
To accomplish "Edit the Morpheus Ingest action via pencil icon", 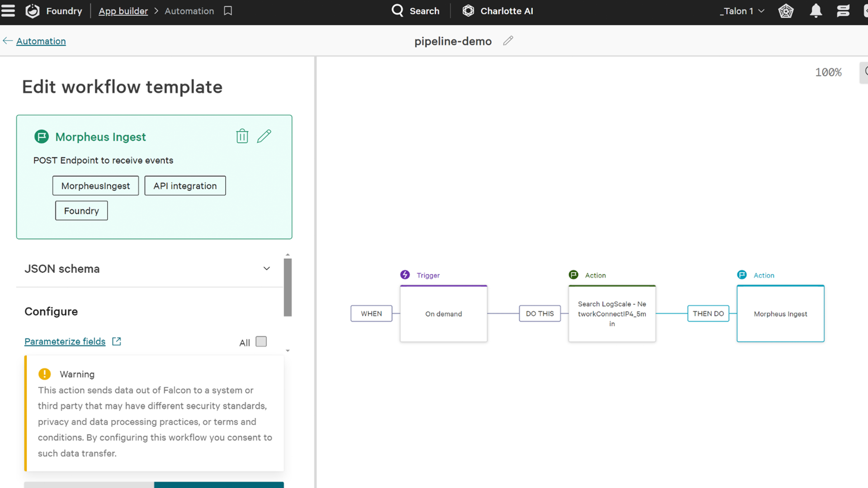I will point(264,136).
